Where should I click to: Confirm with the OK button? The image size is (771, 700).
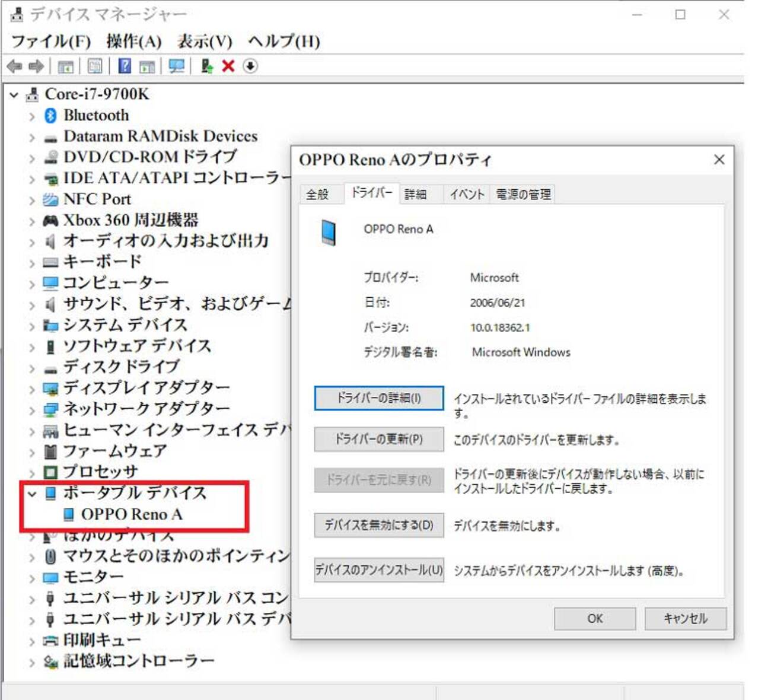(x=595, y=619)
